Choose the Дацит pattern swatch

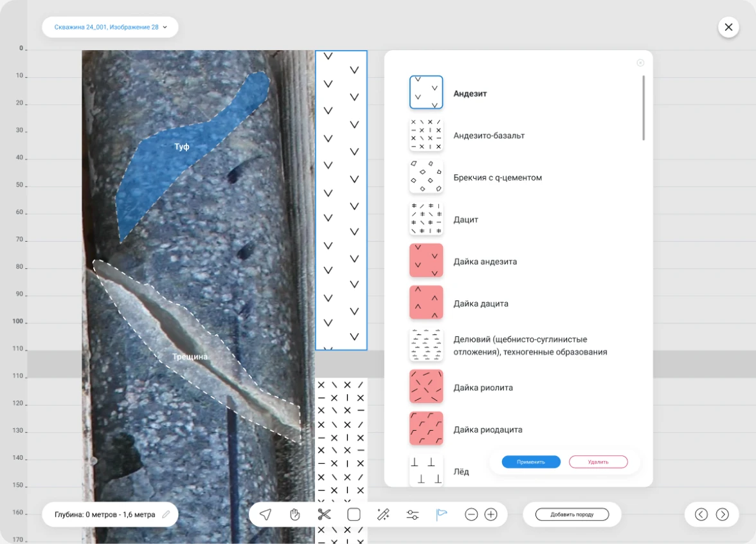[x=426, y=219]
